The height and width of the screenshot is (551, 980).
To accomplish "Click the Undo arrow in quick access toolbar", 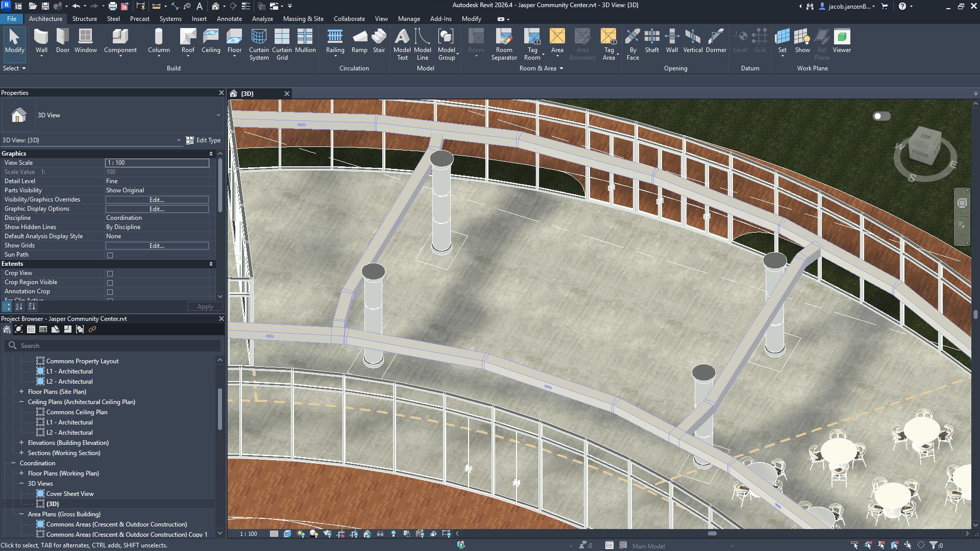I will (x=76, y=6).
